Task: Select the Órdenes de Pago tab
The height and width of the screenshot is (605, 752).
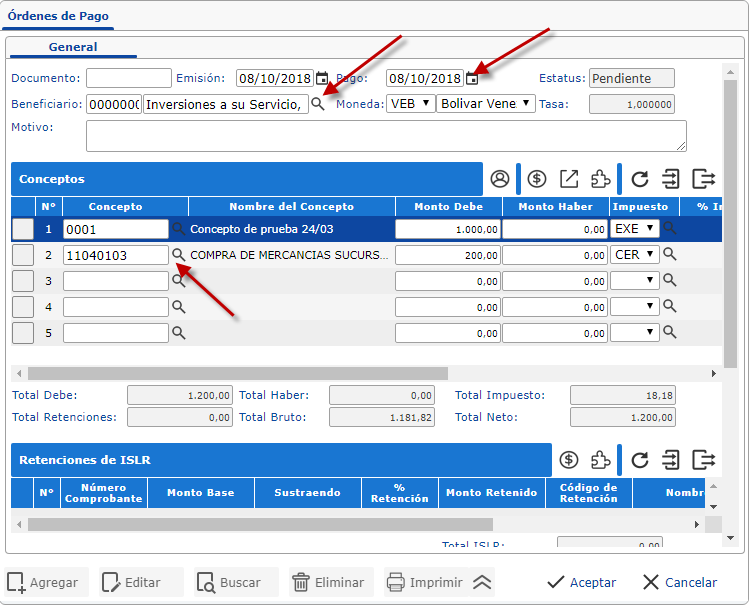Action: click(59, 16)
